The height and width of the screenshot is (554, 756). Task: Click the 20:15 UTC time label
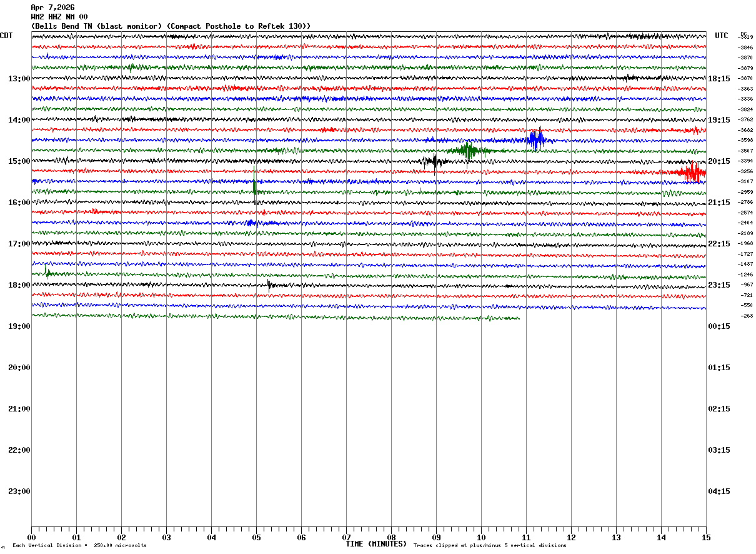click(x=719, y=161)
